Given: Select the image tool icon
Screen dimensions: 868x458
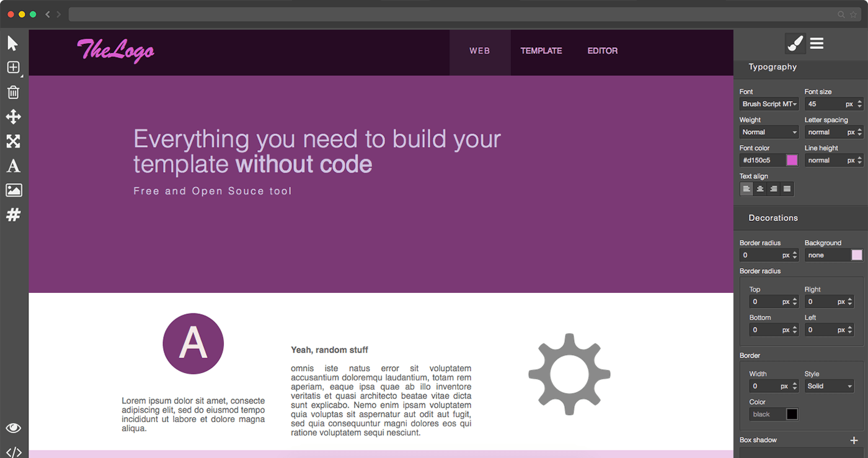Looking at the screenshot, I should tap(14, 191).
